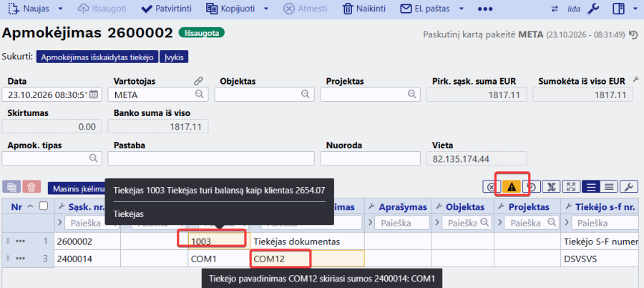
Task: Open the three-dot more actions menu in top toolbar
Action: (x=485, y=9)
